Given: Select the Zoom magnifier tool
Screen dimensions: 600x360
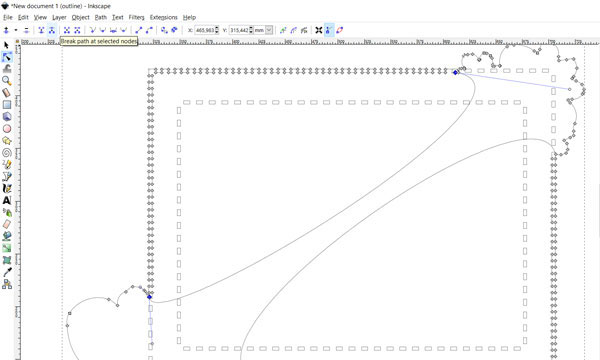Looking at the screenshot, I should (7, 81).
